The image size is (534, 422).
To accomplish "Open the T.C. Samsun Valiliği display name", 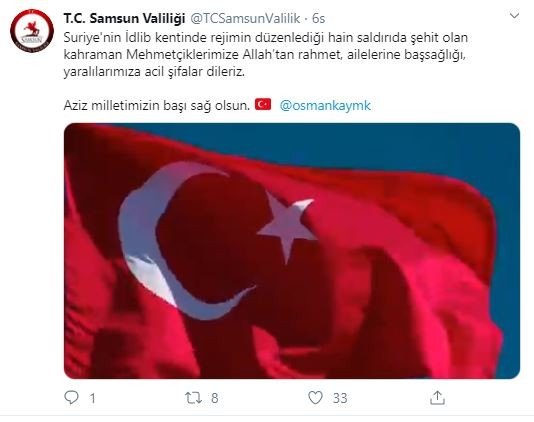I will tap(124, 18).
